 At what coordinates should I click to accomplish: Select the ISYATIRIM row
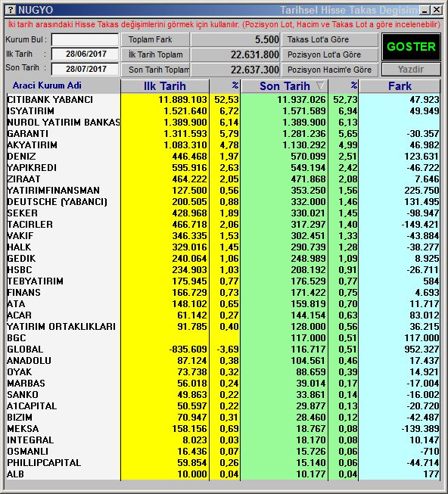(223, 111)
